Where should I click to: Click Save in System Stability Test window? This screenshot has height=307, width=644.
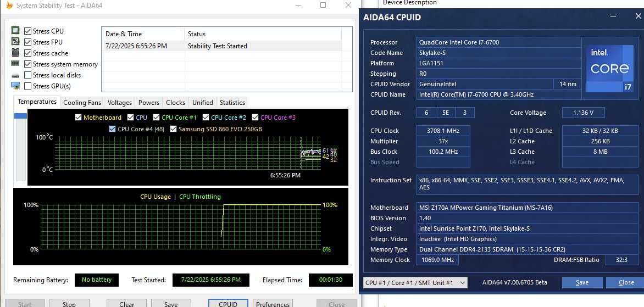pos(171,304)
